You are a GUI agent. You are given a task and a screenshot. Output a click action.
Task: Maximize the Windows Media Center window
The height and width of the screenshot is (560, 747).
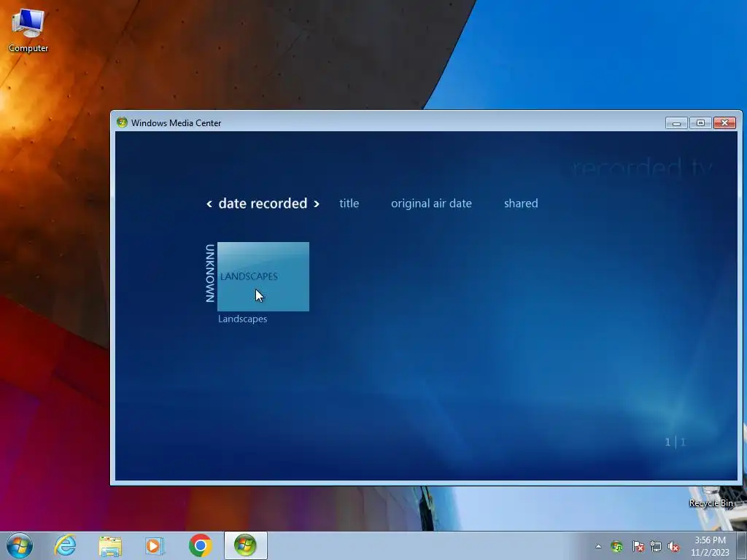[700, 123]
